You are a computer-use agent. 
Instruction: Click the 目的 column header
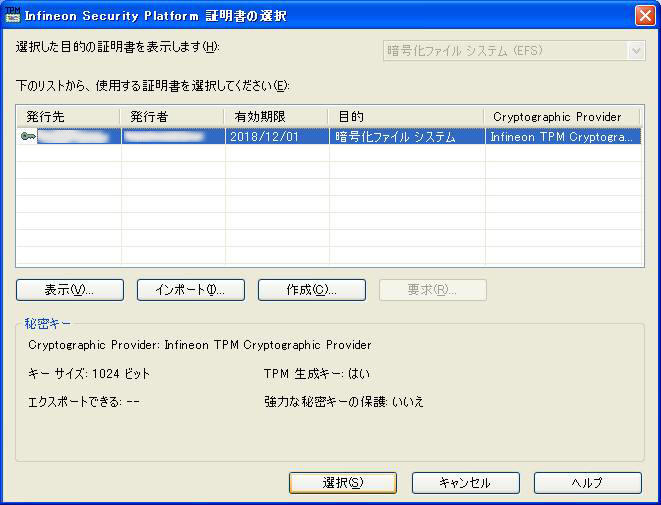click(x=406, y=116)
